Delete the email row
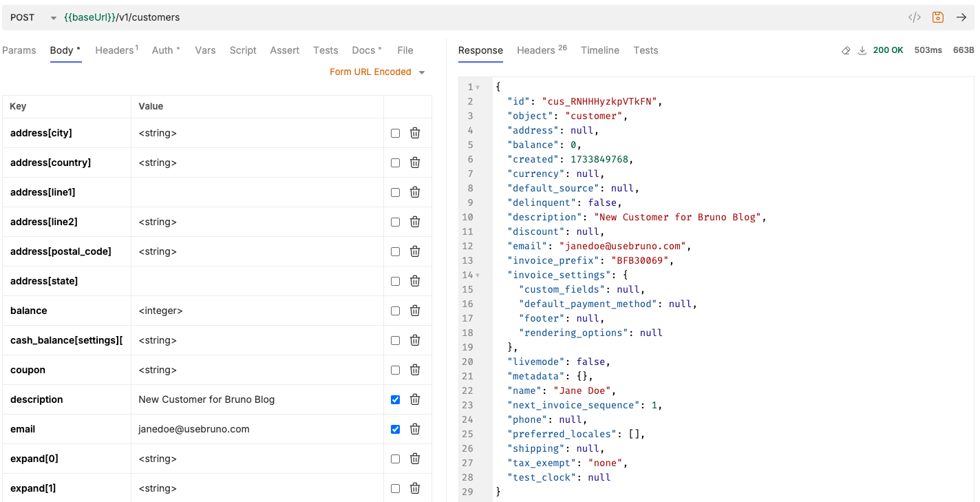 pos(415,429)
